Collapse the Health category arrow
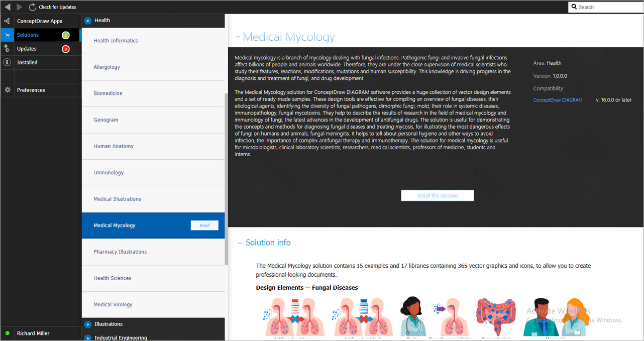The image size is (644, 341). coord(88,21)
